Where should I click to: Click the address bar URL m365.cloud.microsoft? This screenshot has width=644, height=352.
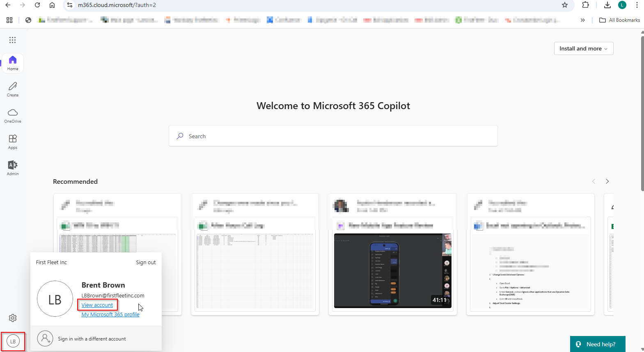[x=117, y=5]
